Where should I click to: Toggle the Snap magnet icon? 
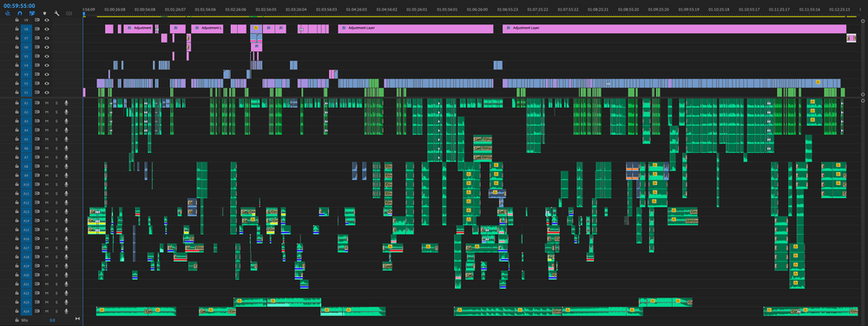[x=19, y=13]
